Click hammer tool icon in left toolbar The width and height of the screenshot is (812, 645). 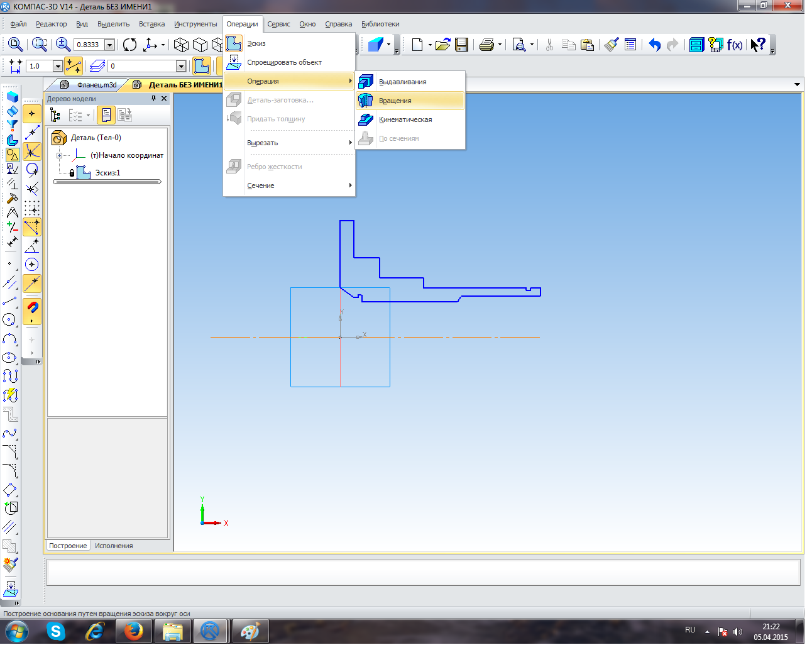(x=12, y=198)
